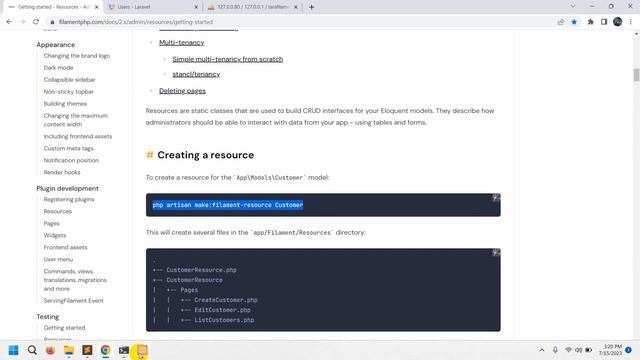
Task: Click the site lock icon in address bar
Action: [x=52, y=22]
